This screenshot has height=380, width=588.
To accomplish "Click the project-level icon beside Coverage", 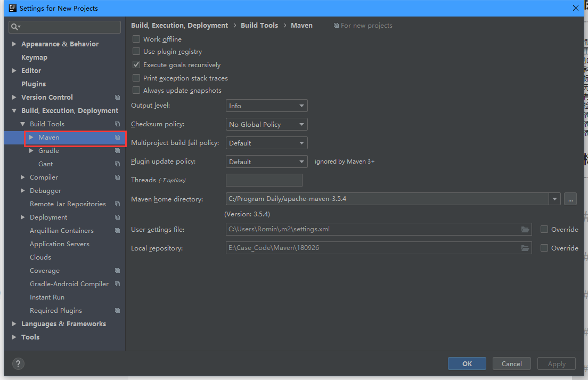I will pyautogui.click(x=117, y=270).
